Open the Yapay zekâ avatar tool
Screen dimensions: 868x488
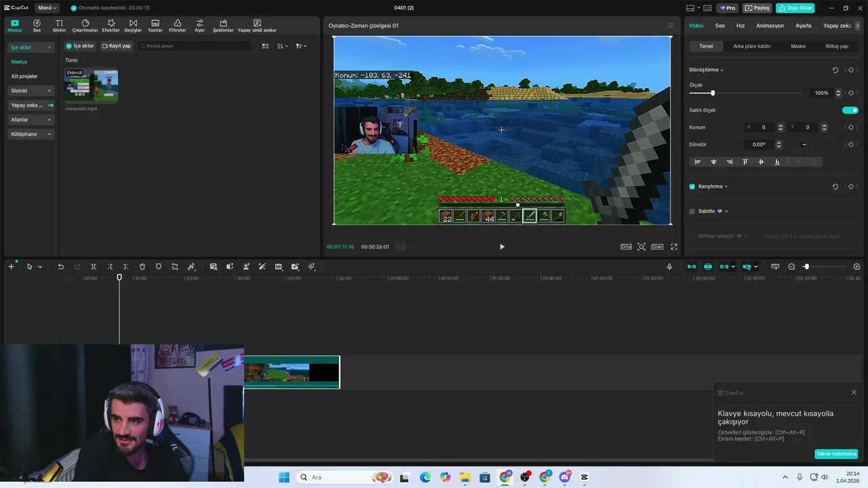tap(257, 26)
